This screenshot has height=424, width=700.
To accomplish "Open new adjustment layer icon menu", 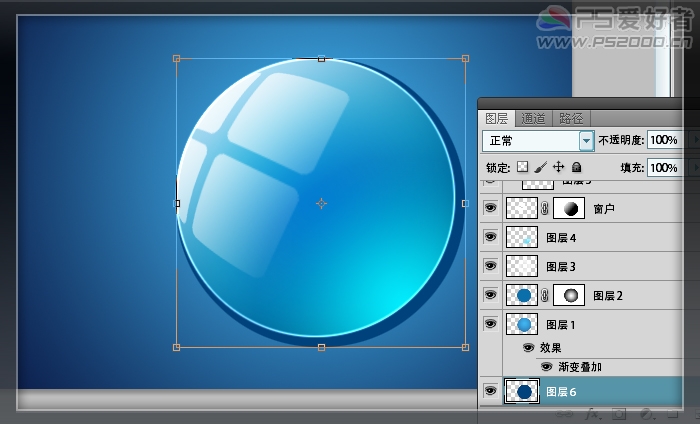I will tap(646, 414).
